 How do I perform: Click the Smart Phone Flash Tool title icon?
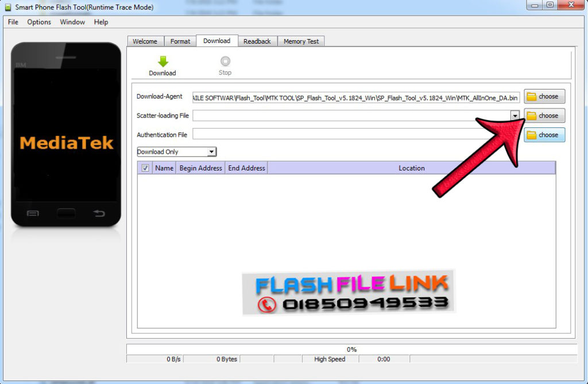[x=8, y=7]
